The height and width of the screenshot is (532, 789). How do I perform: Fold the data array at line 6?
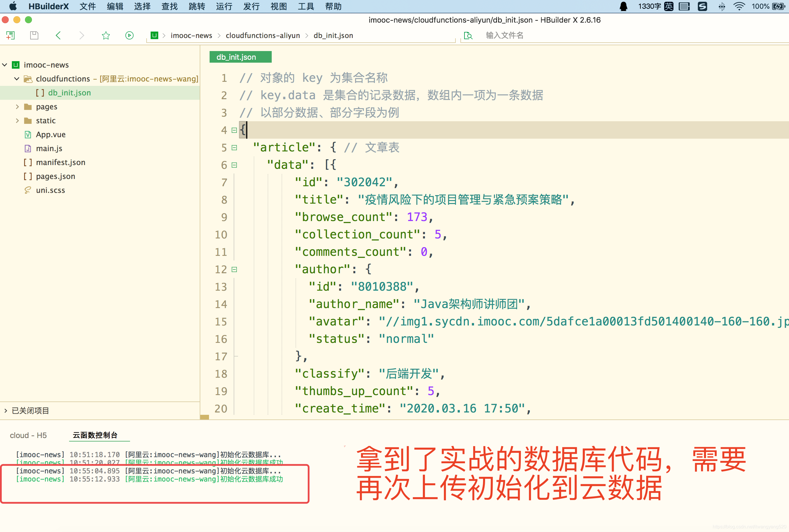234,165
